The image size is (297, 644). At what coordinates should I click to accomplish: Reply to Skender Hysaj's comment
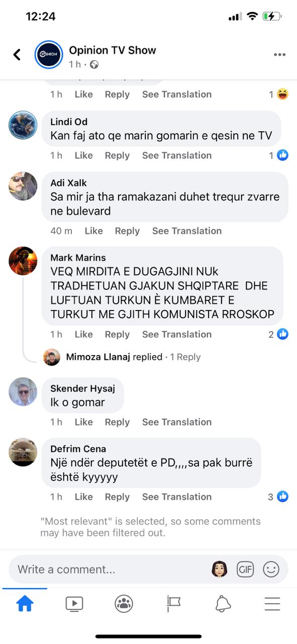pyautogui.click(x=117, y=422)
